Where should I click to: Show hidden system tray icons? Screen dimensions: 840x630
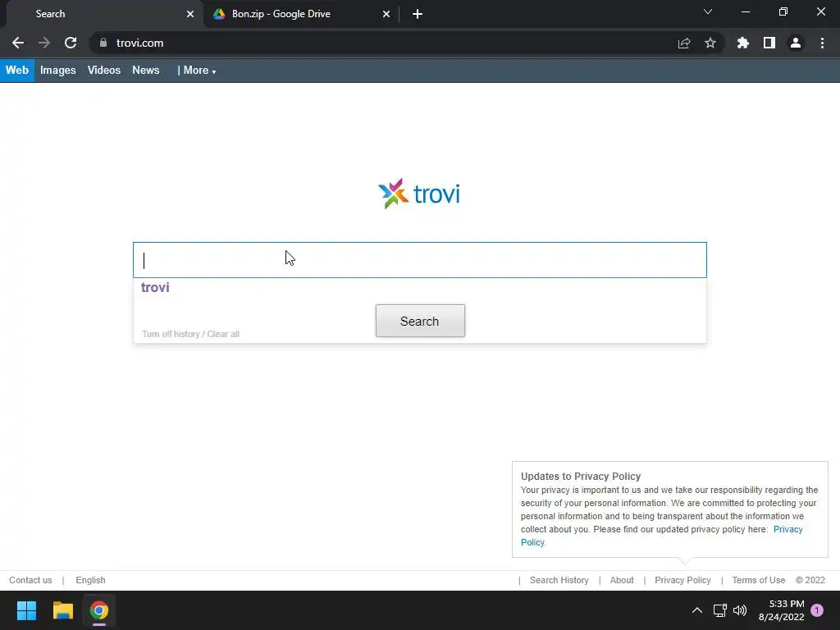coord(697,610)
